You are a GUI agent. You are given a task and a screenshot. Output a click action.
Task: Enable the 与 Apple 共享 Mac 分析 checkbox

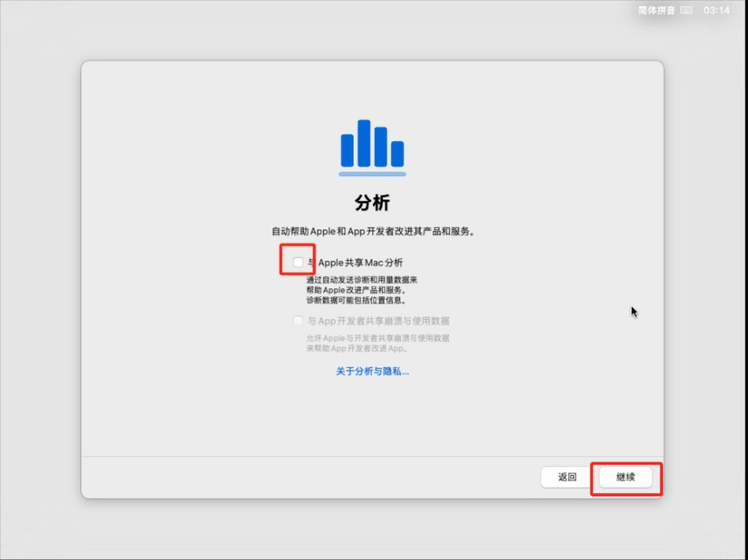298,262
